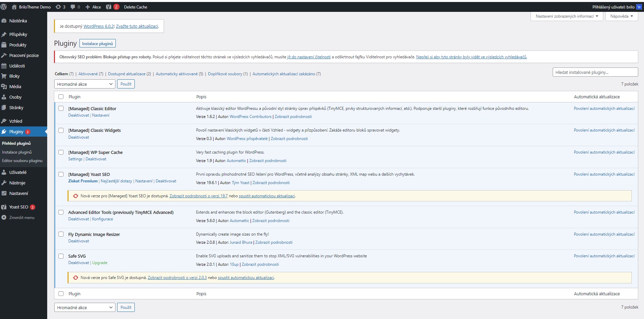Click the Yoast icon in top admin bar
Viewport: 644px width, 319px height.
(x=109, y=7)
